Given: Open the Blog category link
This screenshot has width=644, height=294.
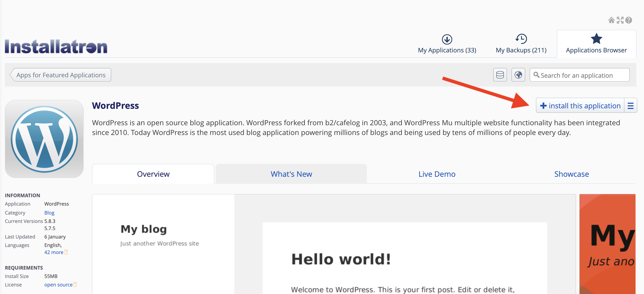Looking at the screenshot, I should pyautogui.click(x=49, y=213).
